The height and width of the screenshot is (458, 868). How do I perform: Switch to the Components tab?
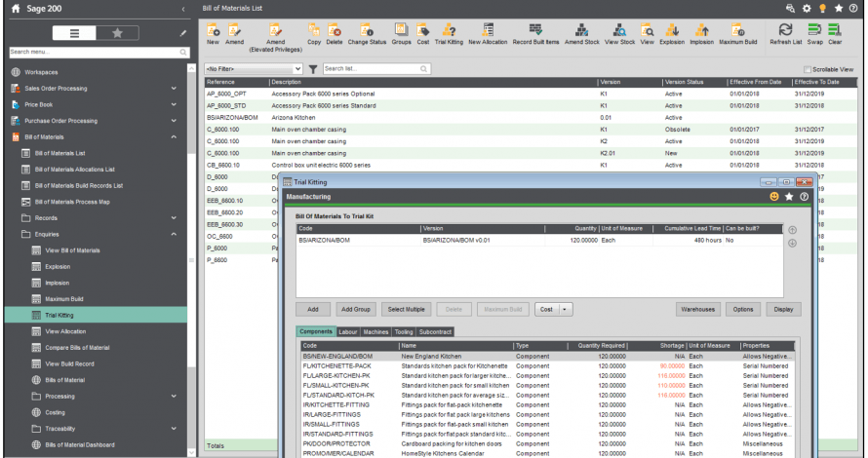point(316,331)
